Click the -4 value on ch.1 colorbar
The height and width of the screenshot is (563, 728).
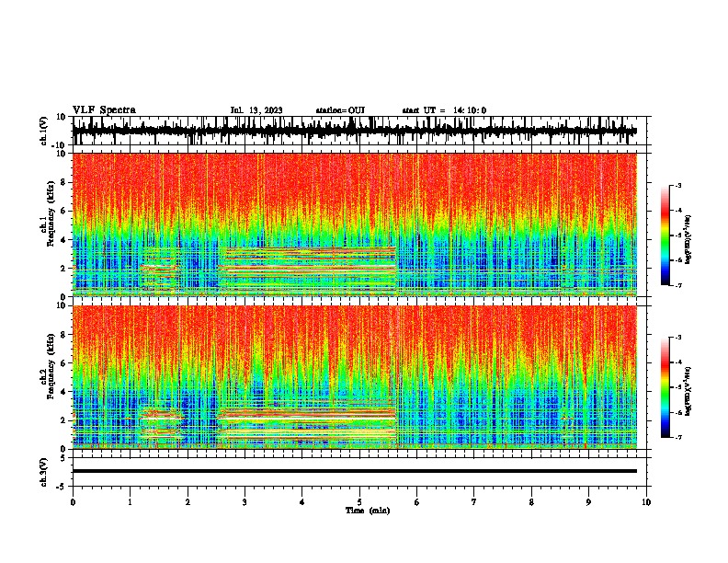coord(677,211)
